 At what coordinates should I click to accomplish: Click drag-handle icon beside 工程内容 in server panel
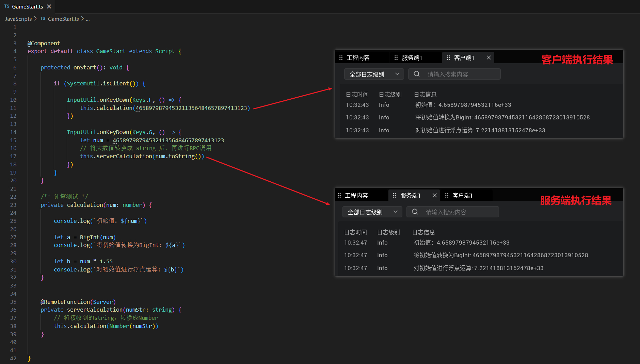(x=339, y=196)
